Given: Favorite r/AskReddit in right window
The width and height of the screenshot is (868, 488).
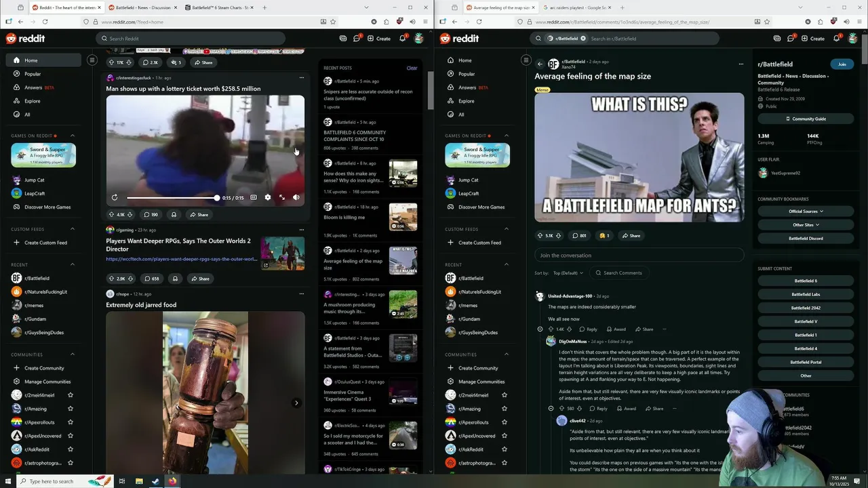Looking at the screenshot, I should (x=505, y=449).
